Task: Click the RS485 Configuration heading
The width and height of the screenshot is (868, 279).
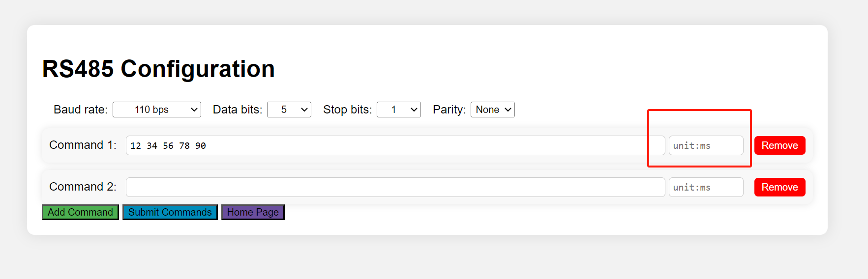Action: click(158, 69)
